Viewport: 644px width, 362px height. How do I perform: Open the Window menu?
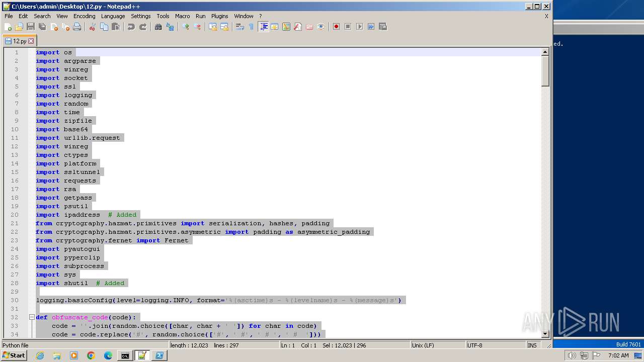click(244, 16)
